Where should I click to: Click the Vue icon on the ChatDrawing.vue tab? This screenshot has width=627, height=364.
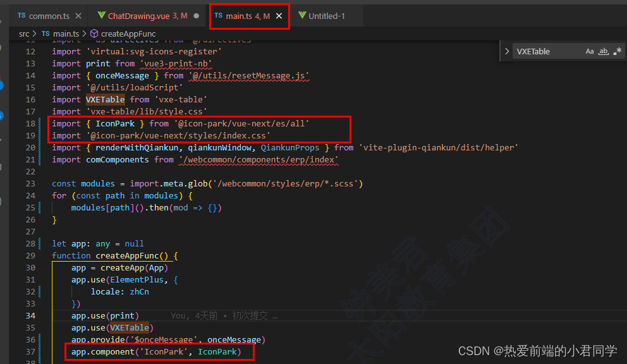101,15
